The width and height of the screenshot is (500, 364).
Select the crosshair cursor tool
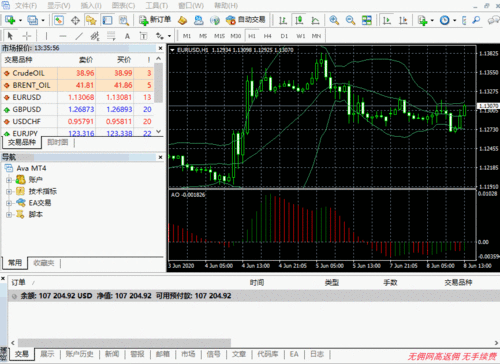pyautogui.click(x=27, y=36)
